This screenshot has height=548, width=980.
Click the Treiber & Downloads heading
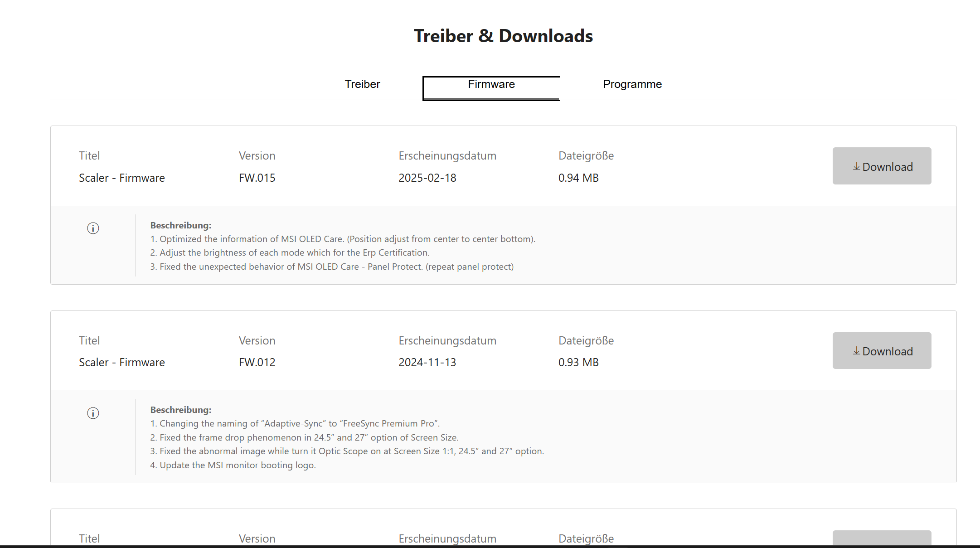click(503, 36)
